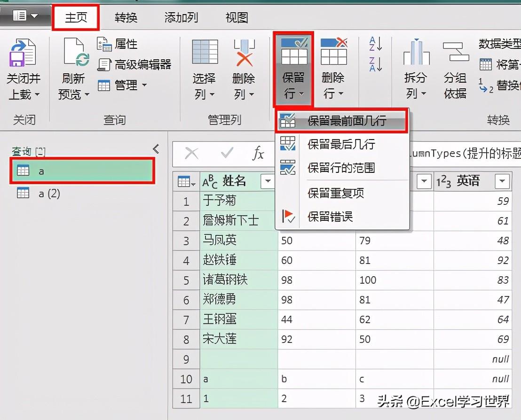Viewport: 521px width, 420px height.
Task: Open the 英语 column filter dropdown
Action: coord(502,181)
